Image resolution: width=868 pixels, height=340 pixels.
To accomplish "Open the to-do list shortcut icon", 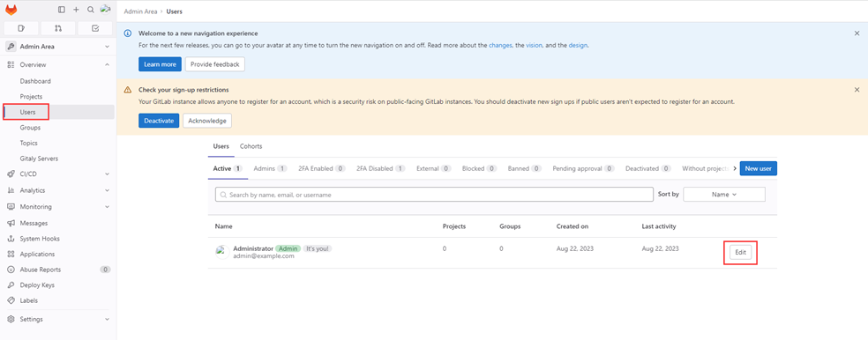I will [x=95, y=28].
